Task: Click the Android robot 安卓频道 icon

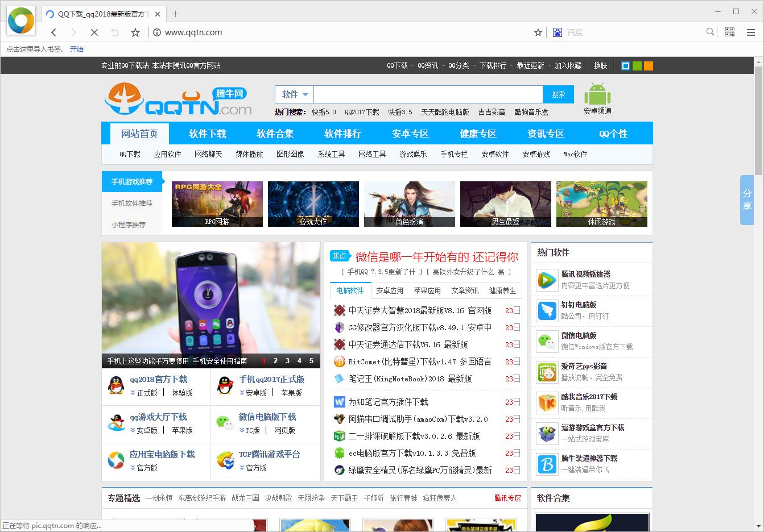Action: tap(597, 94)
